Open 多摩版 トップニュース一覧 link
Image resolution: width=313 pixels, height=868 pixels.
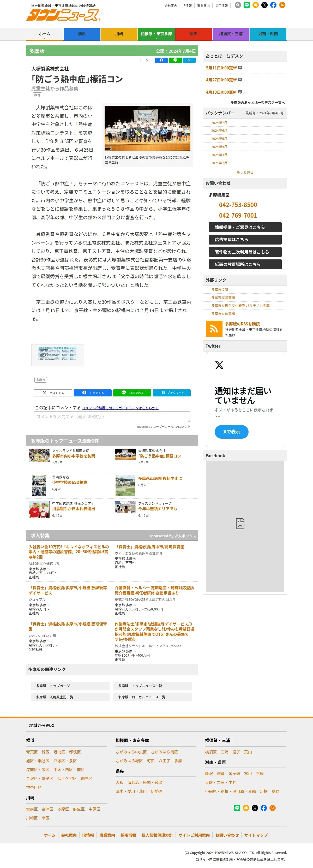coord(153,686)
